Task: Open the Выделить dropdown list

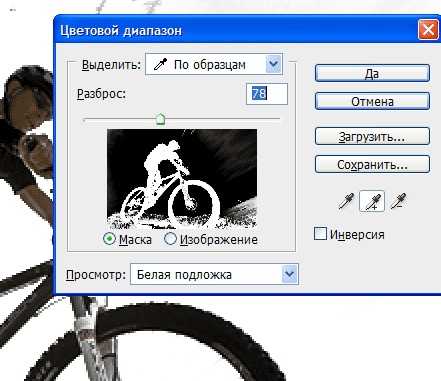Action: click(x=214, y=64)
